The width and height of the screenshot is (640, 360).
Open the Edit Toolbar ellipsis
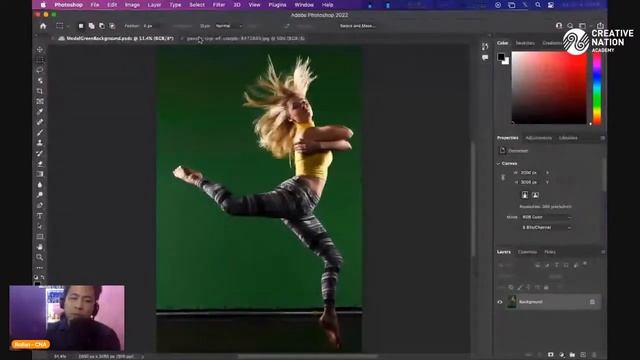pyautogui.click(x=40, y=268)
